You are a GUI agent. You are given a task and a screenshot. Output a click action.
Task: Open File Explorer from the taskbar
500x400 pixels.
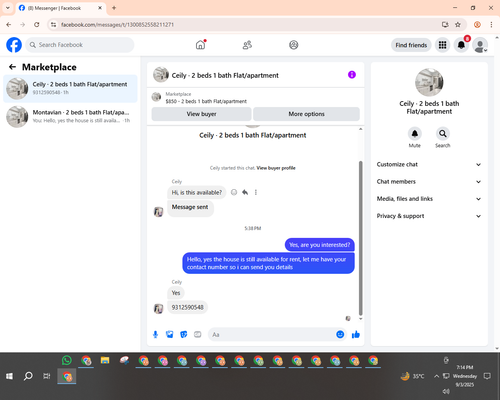point(105,360)
